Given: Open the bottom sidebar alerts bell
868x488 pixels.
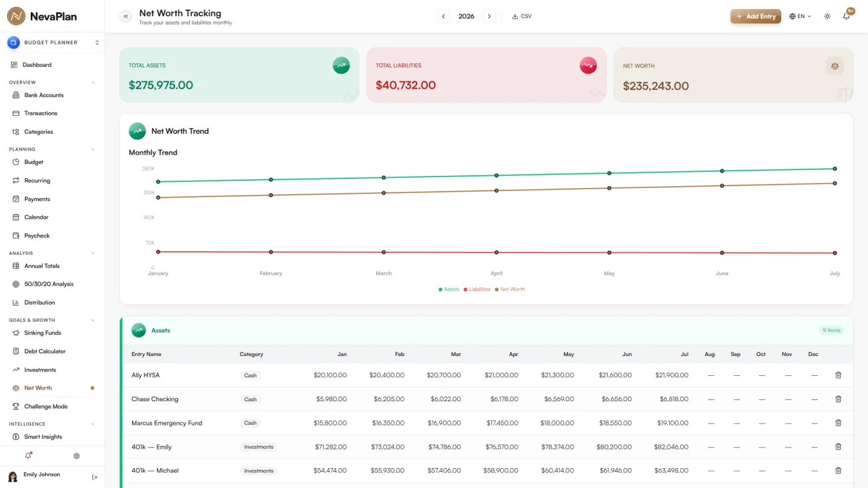Looking at the screenshot, I should point(28,456).
